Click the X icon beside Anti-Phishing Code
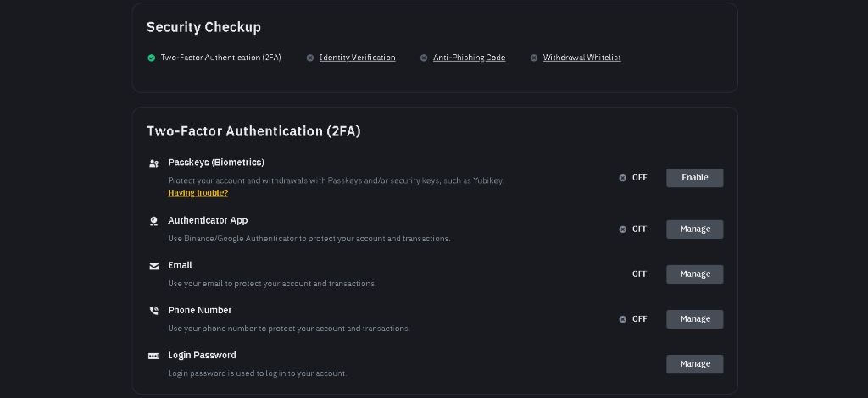868x398 pixels. click(x=424, y=58)
